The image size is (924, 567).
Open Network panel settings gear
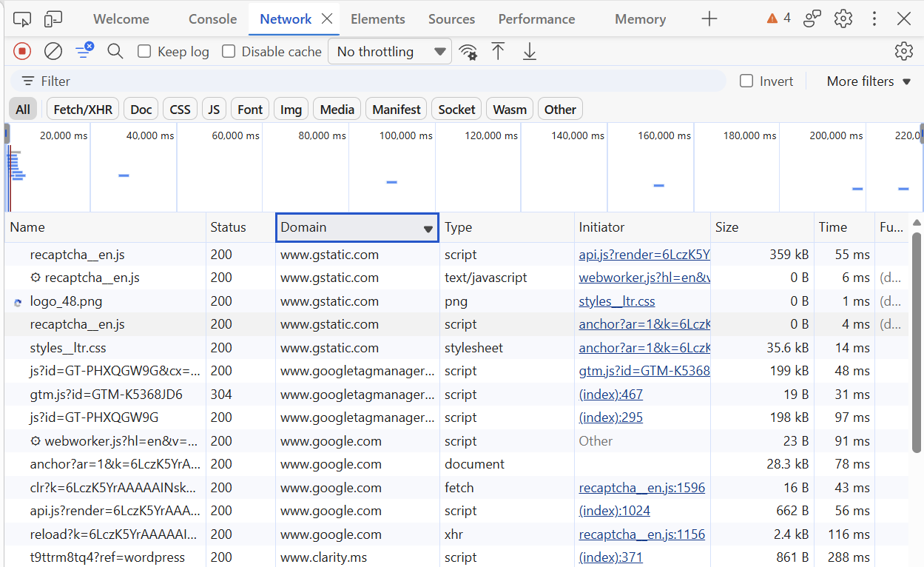tap(903, 51)
